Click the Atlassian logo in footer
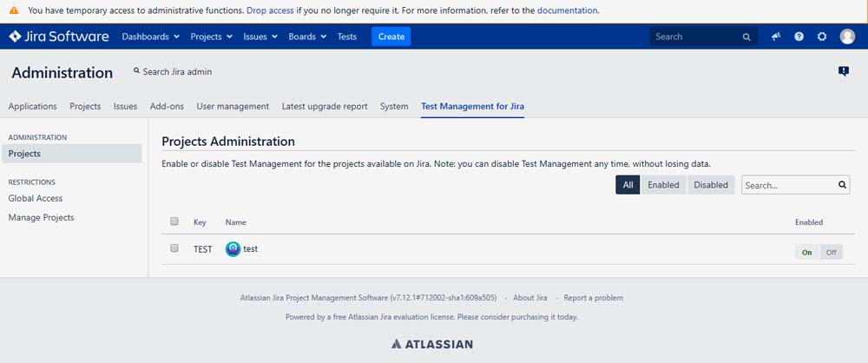Image resolution: width=868 pixels, height=363 pixels. click(431, 344)
